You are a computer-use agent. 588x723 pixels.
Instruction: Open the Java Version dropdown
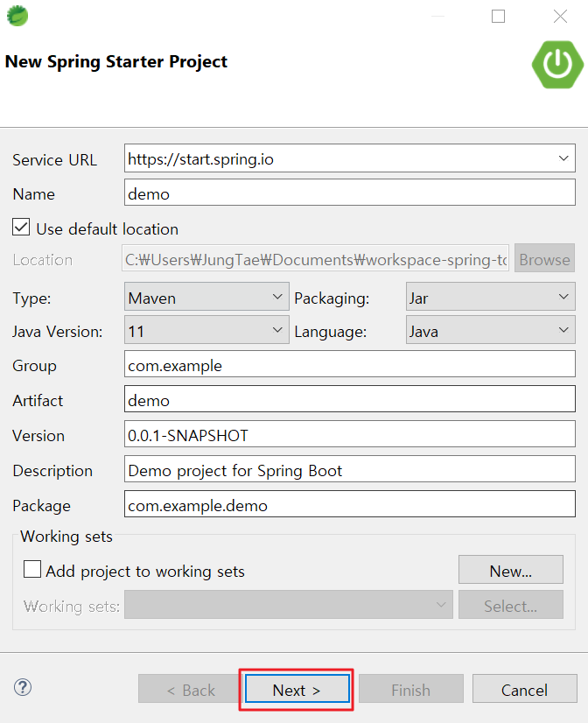(206, 330)
